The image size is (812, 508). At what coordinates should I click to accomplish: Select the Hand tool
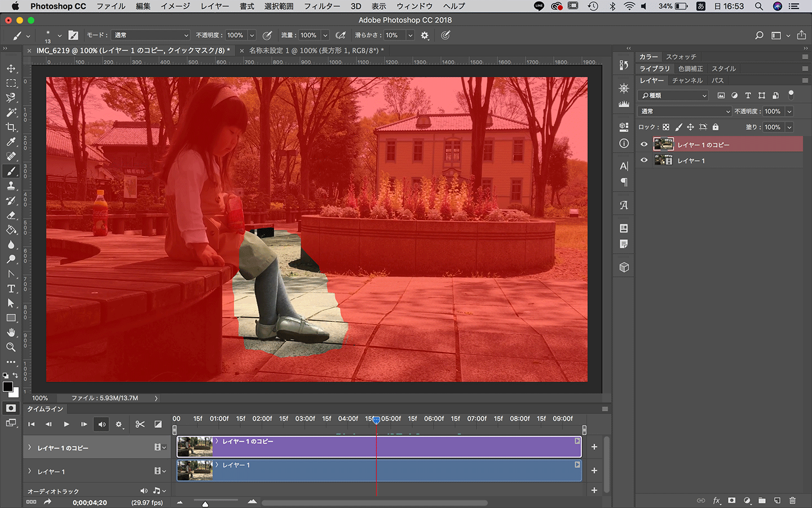[x=11, y=332]
